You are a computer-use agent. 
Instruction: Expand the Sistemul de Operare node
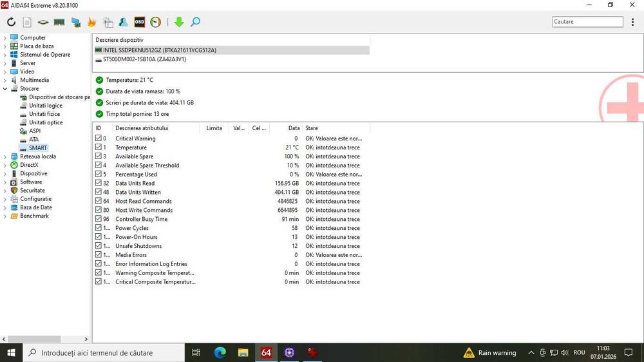(5, 55)
